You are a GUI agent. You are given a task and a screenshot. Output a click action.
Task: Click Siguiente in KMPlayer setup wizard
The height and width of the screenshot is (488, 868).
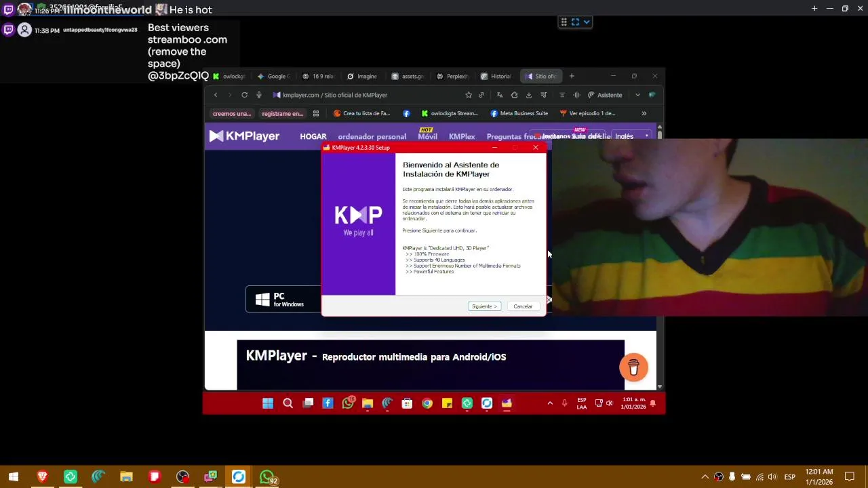point(484,306)
